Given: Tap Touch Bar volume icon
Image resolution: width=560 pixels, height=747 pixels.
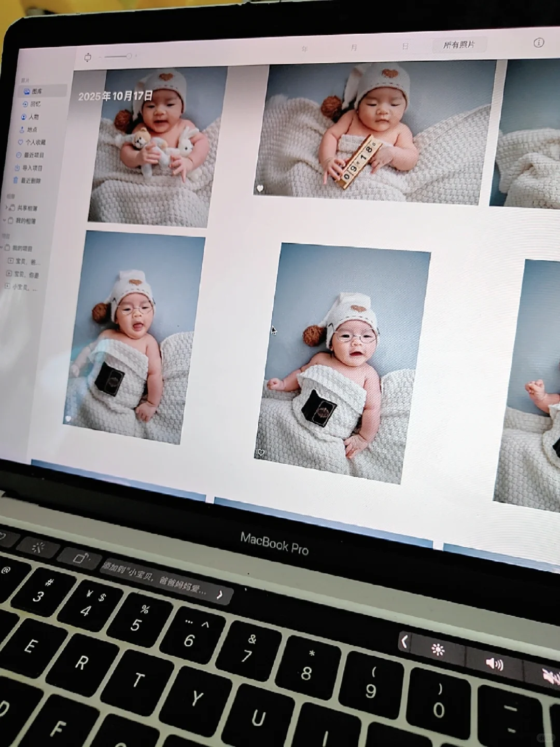Looking at the screenshot, I should coord(494,663).
